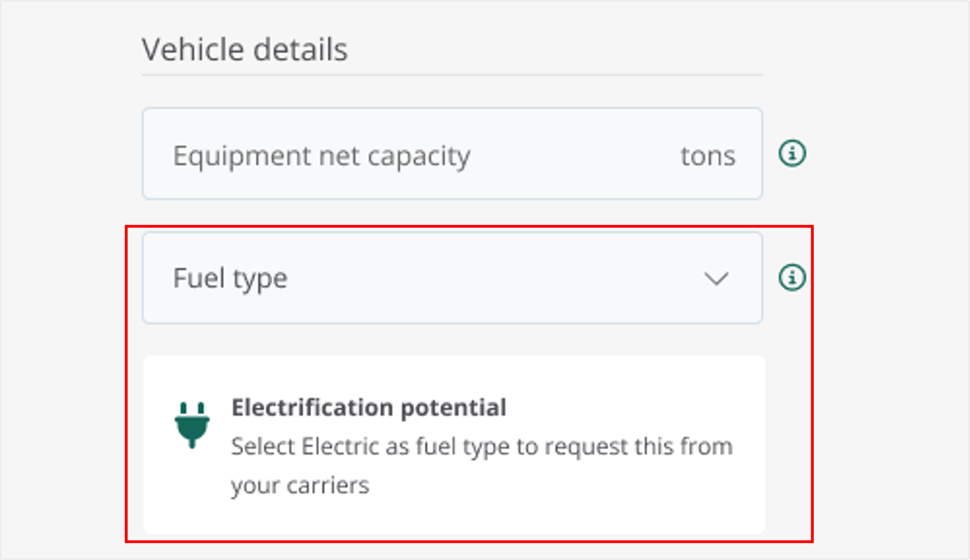970x560 pixels.
Task: Click the divider line under Vehicle details
Action: click(x=452, y=75)
